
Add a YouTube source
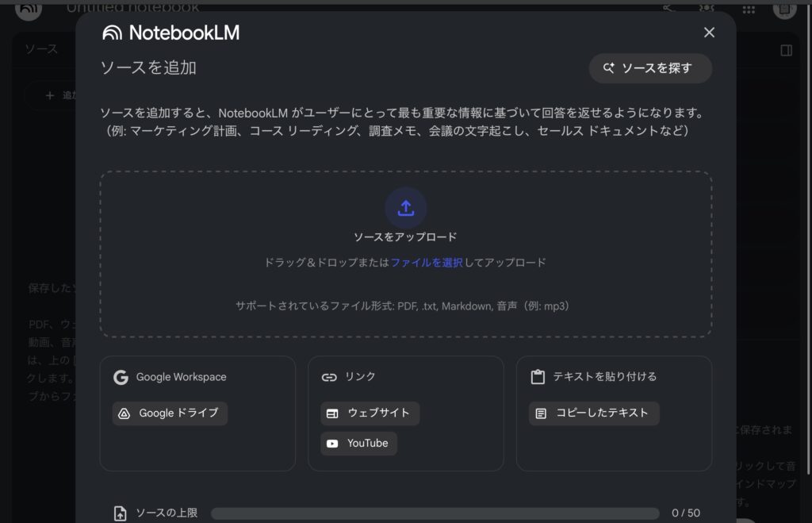coord(358,444)
